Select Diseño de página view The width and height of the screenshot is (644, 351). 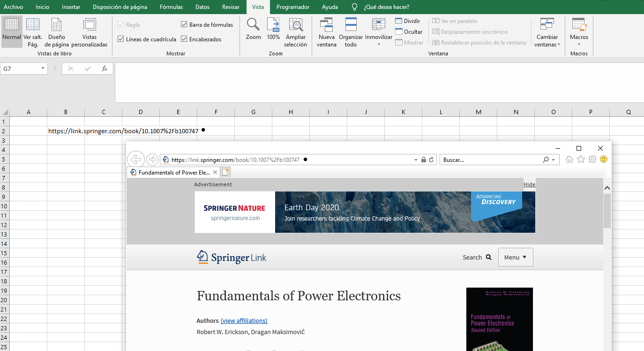(57, 31)
